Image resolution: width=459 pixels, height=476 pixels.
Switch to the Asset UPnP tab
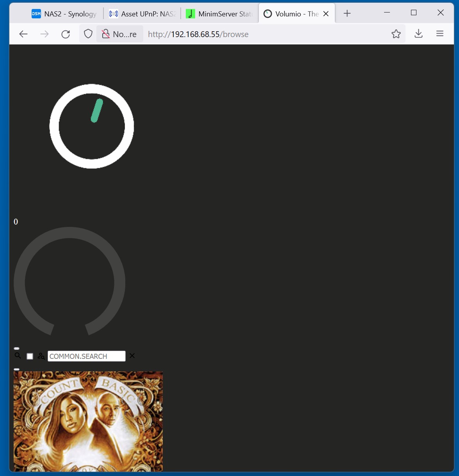tap(142, 14)
